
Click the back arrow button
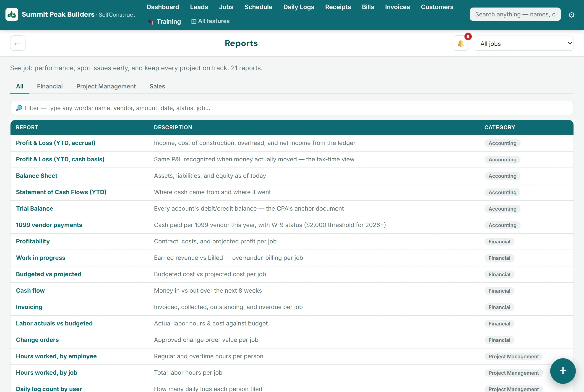tap(18, 43)
